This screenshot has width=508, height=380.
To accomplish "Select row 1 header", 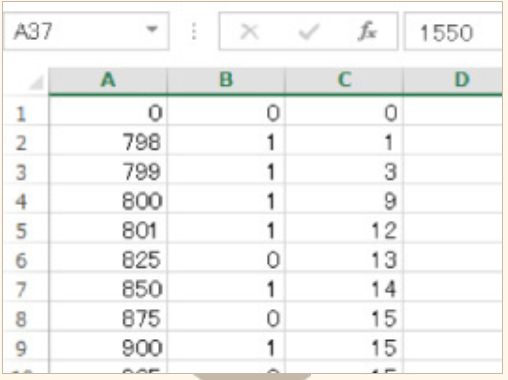I will pos(25,114).
